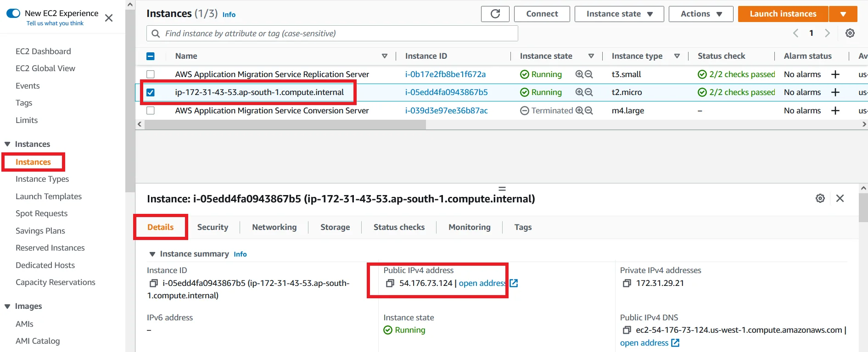868x352 pixels.
Task: Dismiss New EC2 Experience banner X
Action: pos(109,18)
